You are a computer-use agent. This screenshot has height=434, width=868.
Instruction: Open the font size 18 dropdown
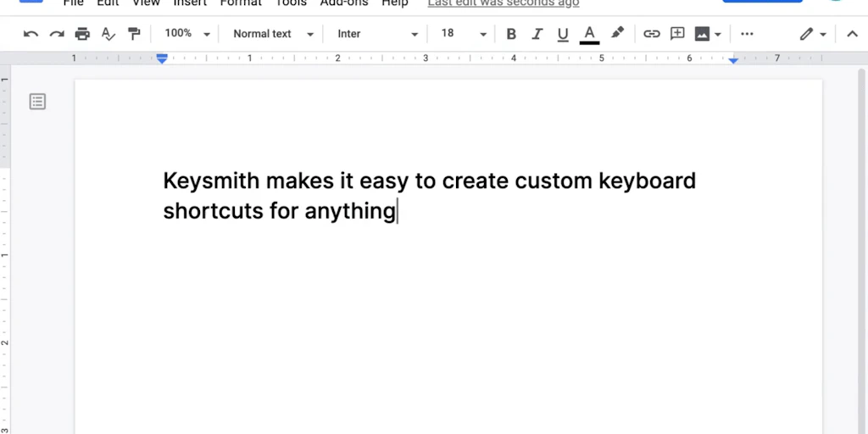pyautogui.click(x=464, y=34)
